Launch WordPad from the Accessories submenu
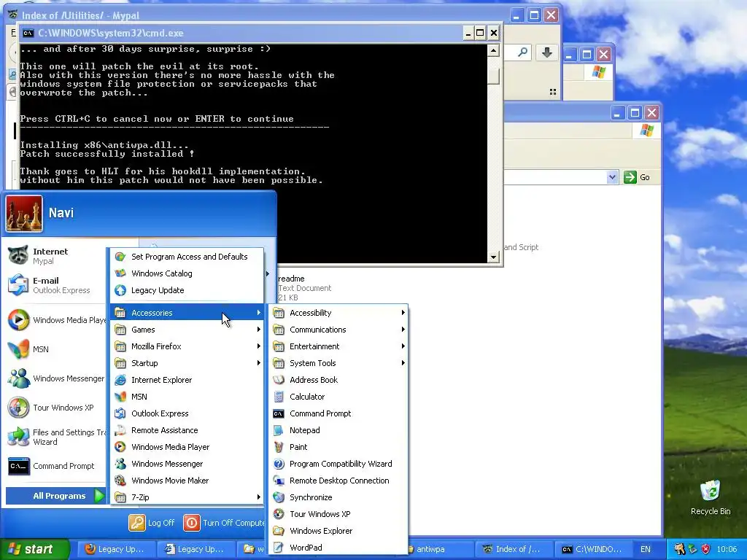The image size is (747, 560). tap(338, 548)
